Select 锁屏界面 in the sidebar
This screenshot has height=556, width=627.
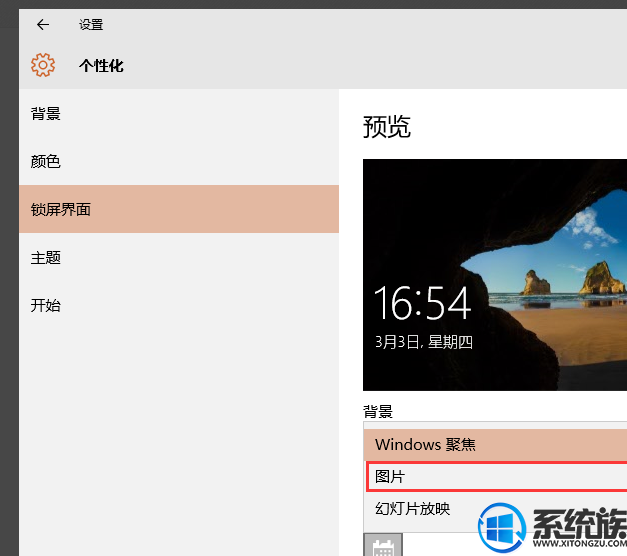tap(179, 209)
